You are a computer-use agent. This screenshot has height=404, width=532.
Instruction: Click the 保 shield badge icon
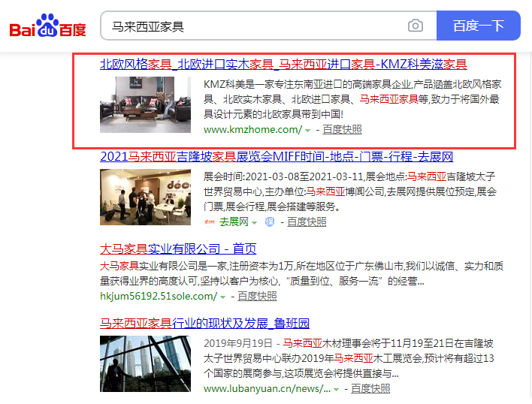coord(270,222)
